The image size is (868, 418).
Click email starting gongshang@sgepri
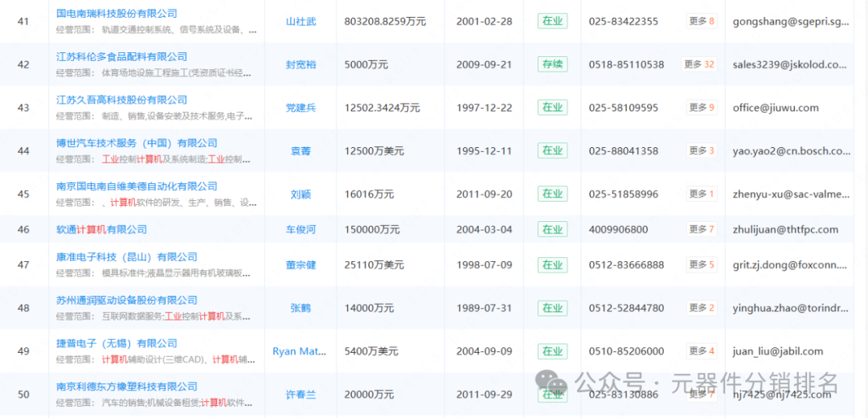pos(791,22)
